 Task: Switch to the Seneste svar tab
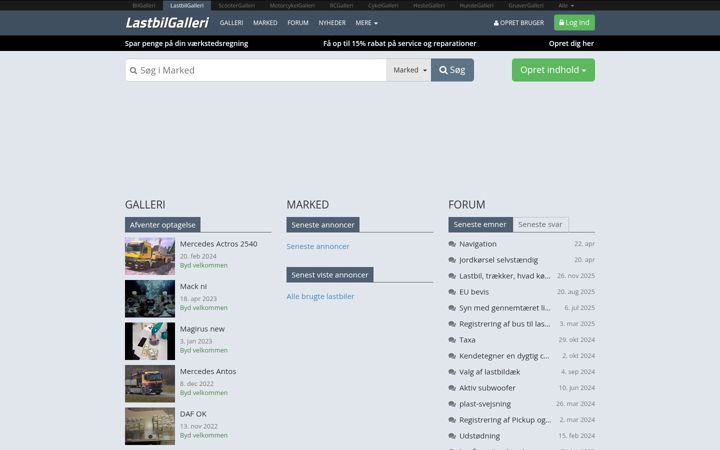pos(540,225)
